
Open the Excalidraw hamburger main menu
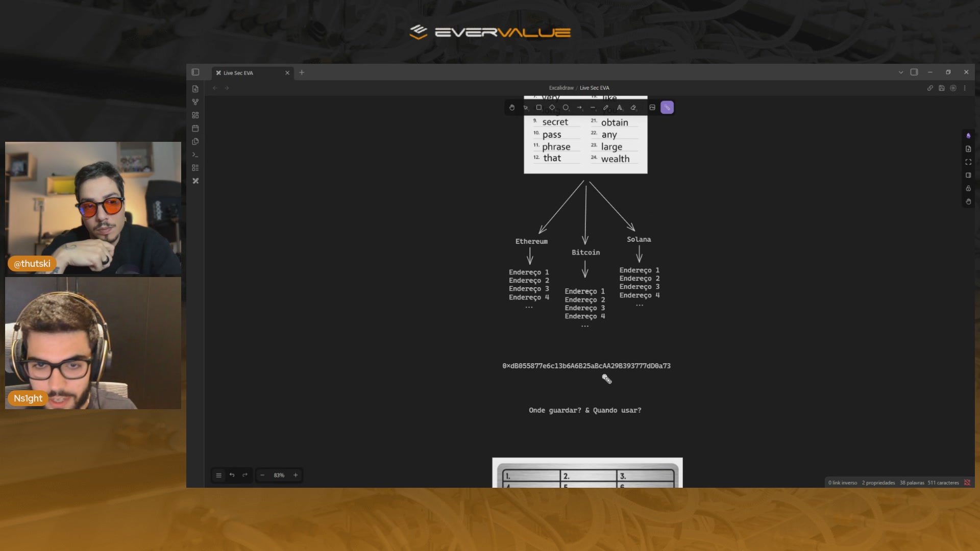219,475
